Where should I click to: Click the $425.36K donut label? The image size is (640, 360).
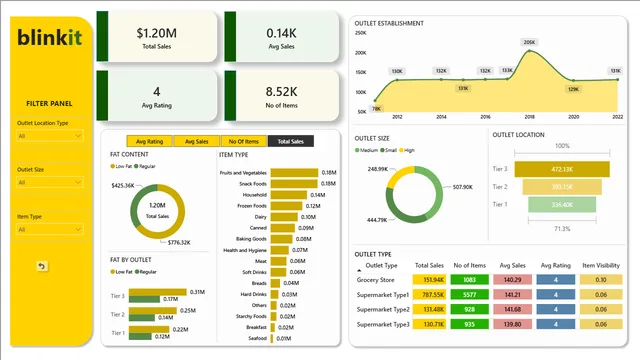click(x=123, y=185)
